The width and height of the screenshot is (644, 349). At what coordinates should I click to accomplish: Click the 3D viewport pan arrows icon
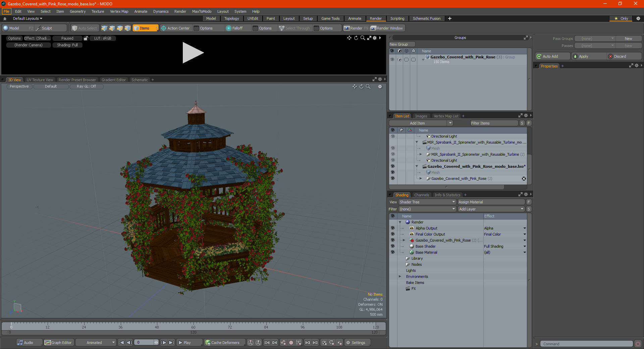355,87
